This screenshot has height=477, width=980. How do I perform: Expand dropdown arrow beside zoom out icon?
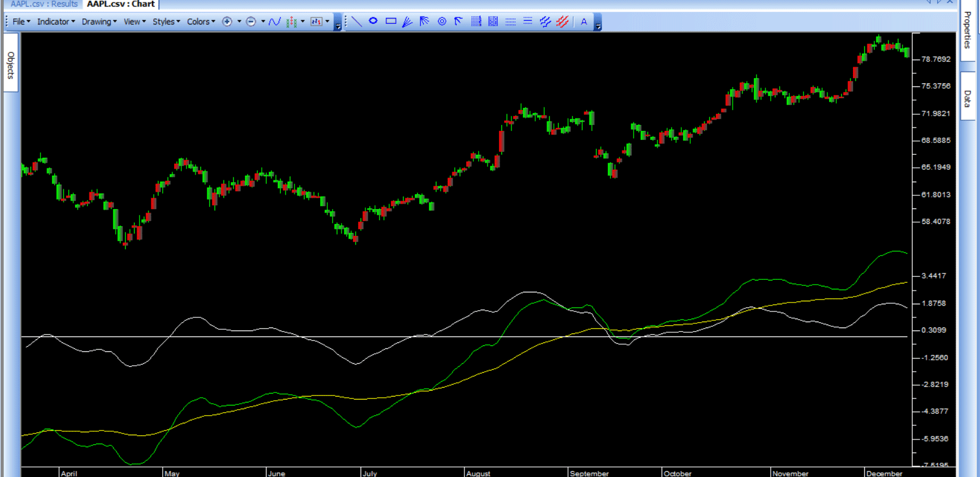[263, 21]
